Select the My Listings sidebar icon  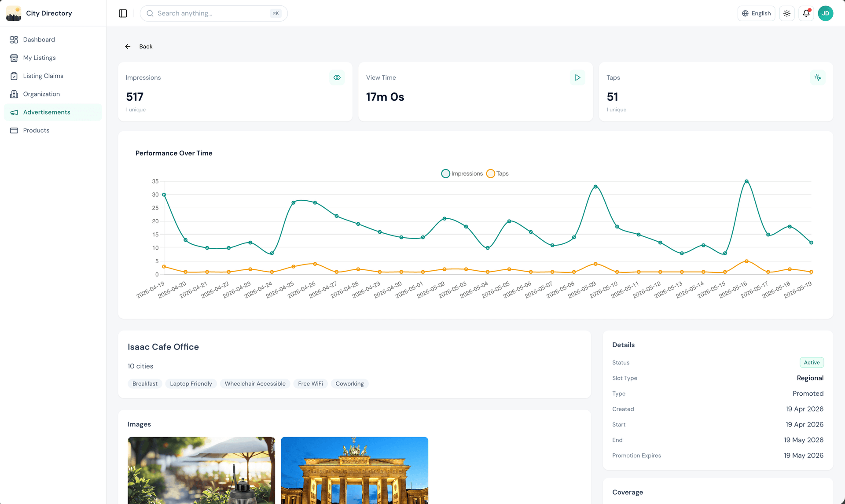[x=15, y=58]
